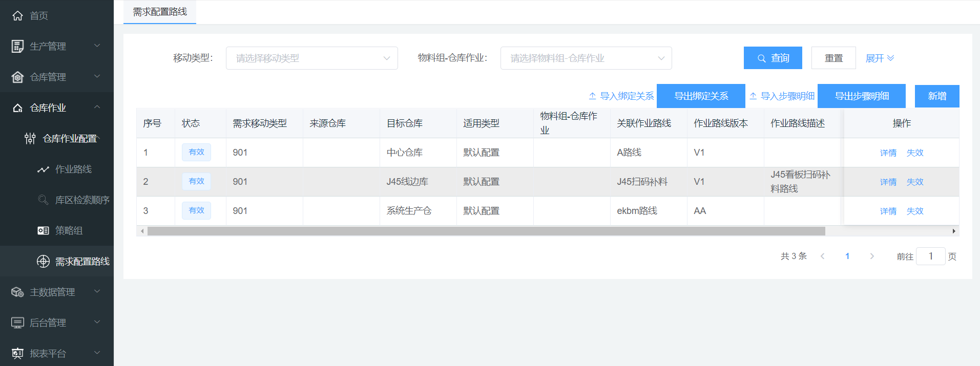Click the 库区检索顺序 magnifier icon

[x=43, y=200]
